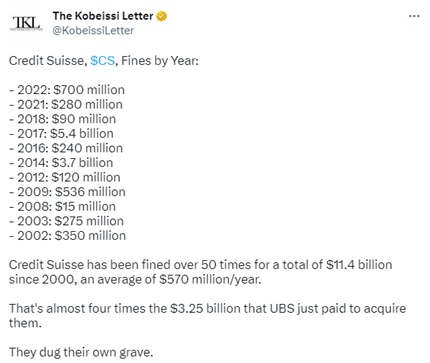This screenshot has width=430, height=363.
Task: Click the 2016: $240 million line
Action: tap(66, 148)
